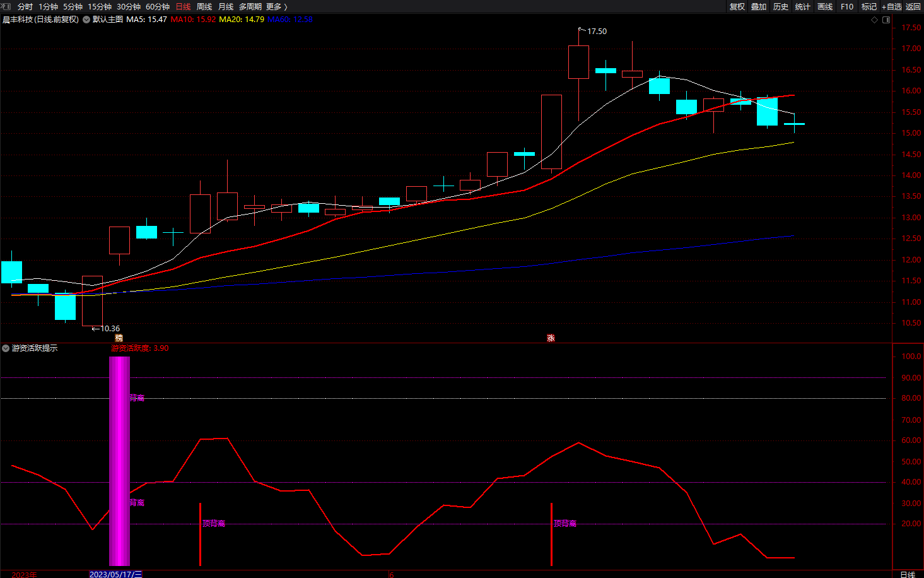This screenshot has height=578, width=924.
Task: Select the 30分钟 period tab
Action: [x=129, y=7]
